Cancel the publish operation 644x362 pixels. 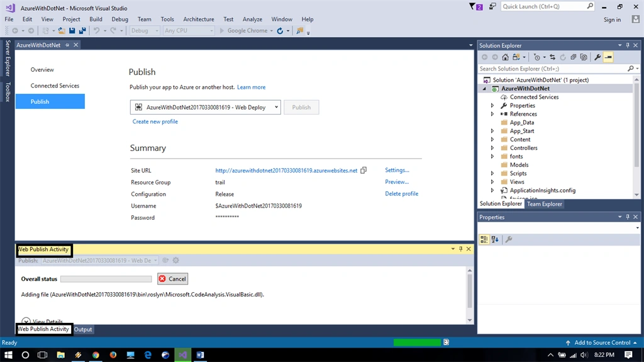point(172,279)
